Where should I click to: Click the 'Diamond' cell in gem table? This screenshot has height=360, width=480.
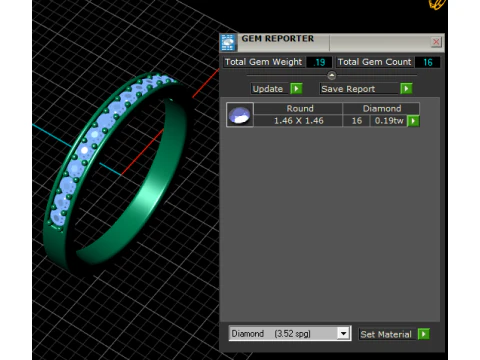coord(381,109)
